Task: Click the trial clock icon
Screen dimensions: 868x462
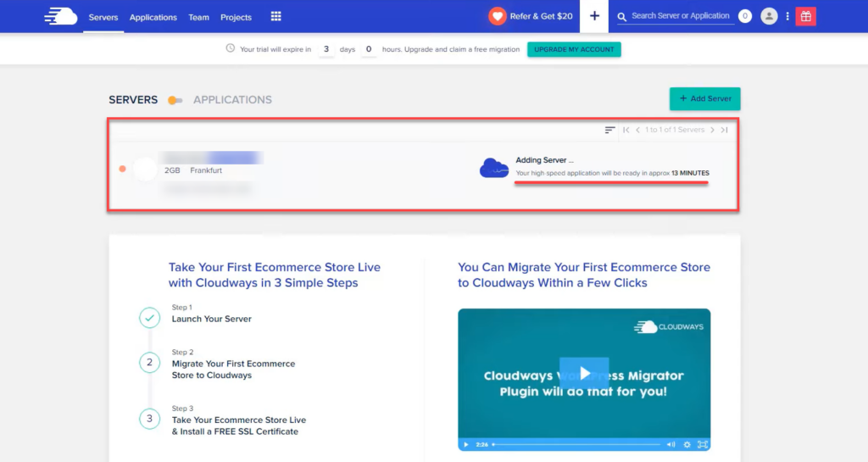Action: pyautogui.click(x=231, y=48)
